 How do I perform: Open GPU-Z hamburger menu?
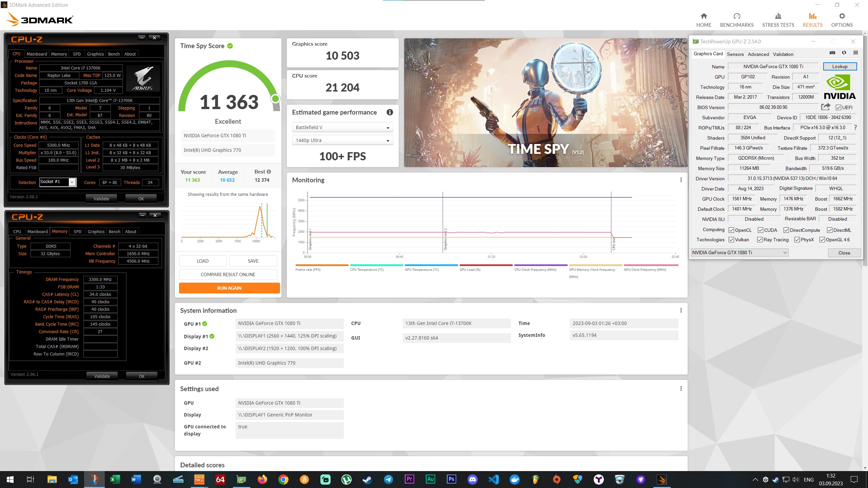(855, 53)
